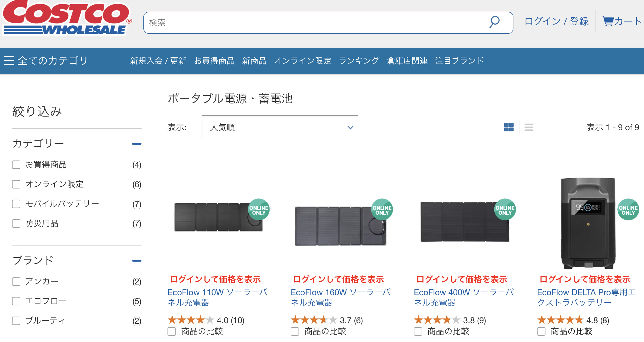
Task: Click the Costco Wholesale logo
Action: 67,18
